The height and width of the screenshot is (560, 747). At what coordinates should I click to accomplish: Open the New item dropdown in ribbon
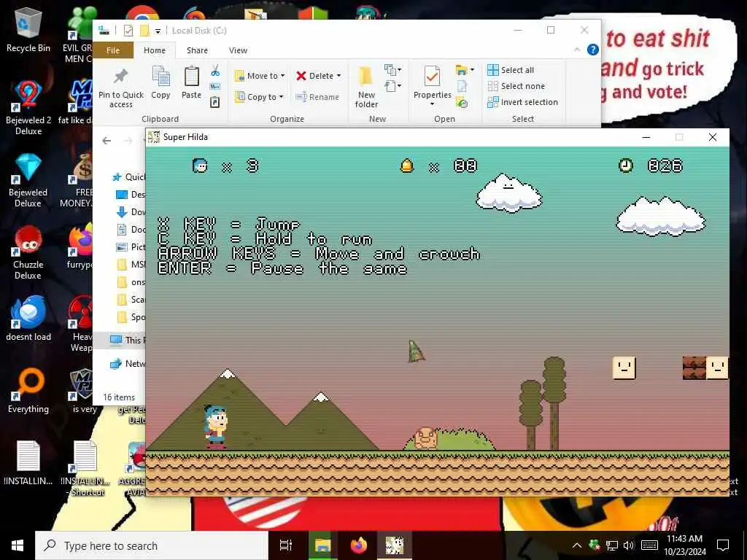tap(392, 70)
